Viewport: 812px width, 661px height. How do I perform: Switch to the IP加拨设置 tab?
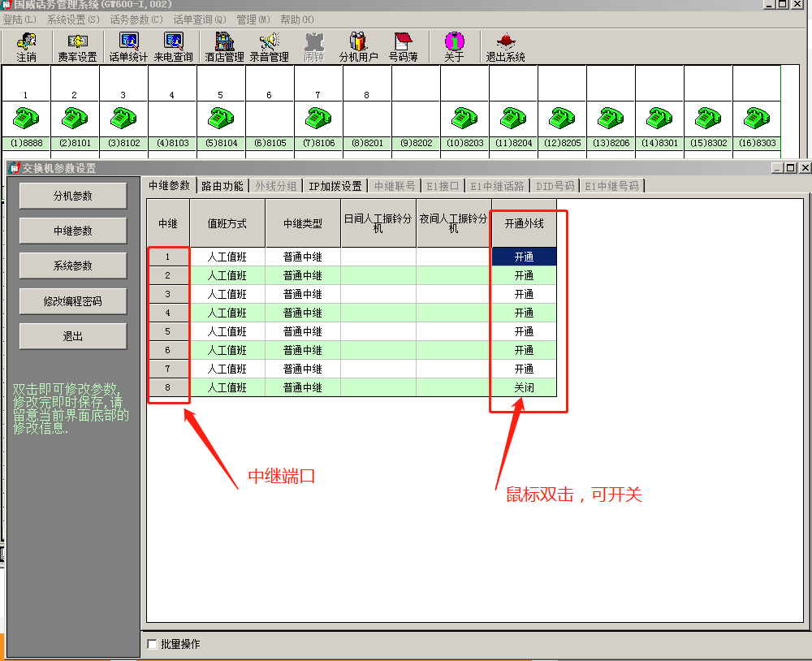click(x=335, y=186)
